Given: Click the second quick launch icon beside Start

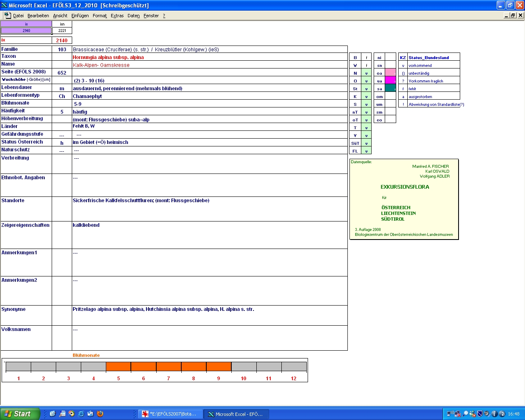Looking at the screenshot, I should pos(62,414).
